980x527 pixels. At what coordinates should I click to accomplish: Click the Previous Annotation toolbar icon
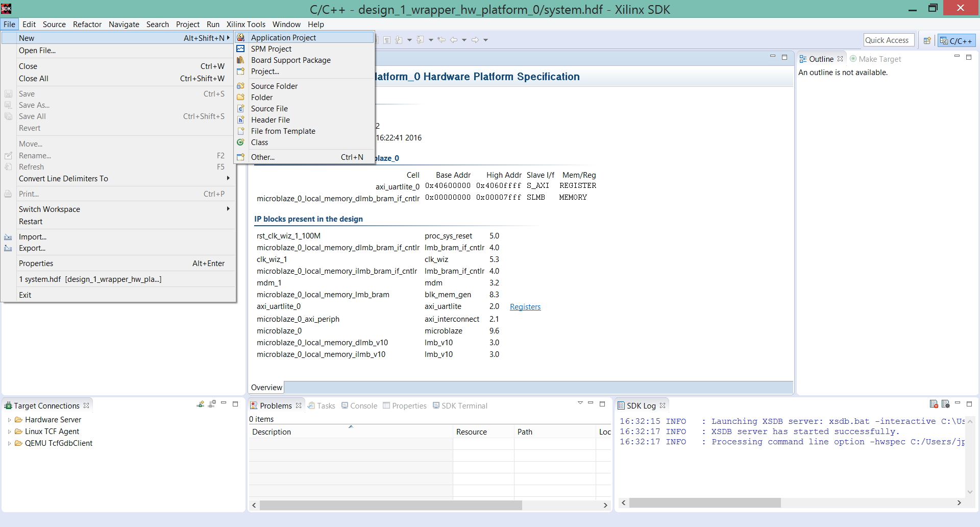click(421, 40)
